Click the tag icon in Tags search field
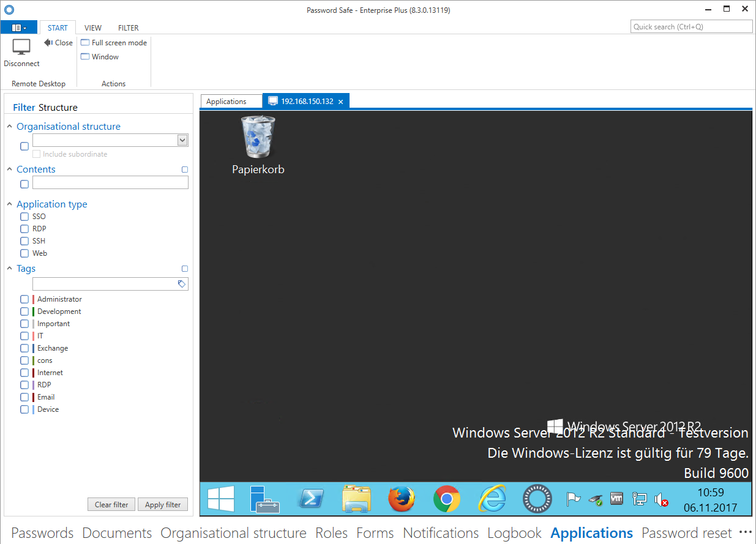Viewport: 756px width, 544px height. click(182, 284)
